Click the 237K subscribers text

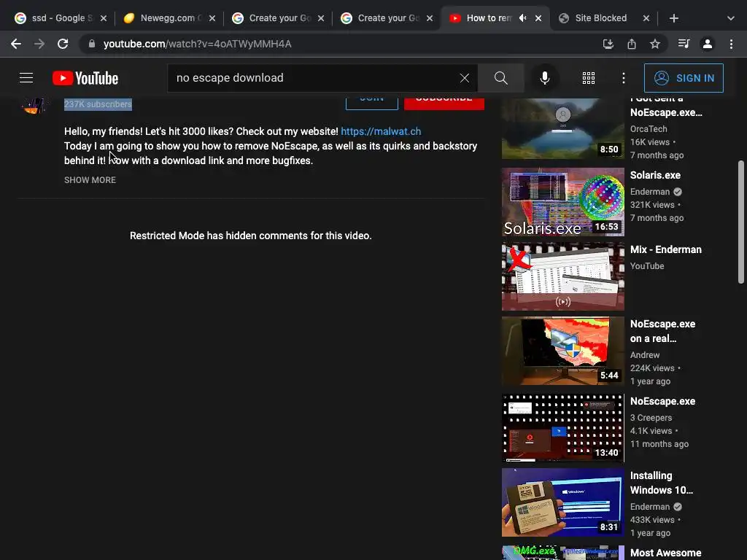[x=98, y=104]
